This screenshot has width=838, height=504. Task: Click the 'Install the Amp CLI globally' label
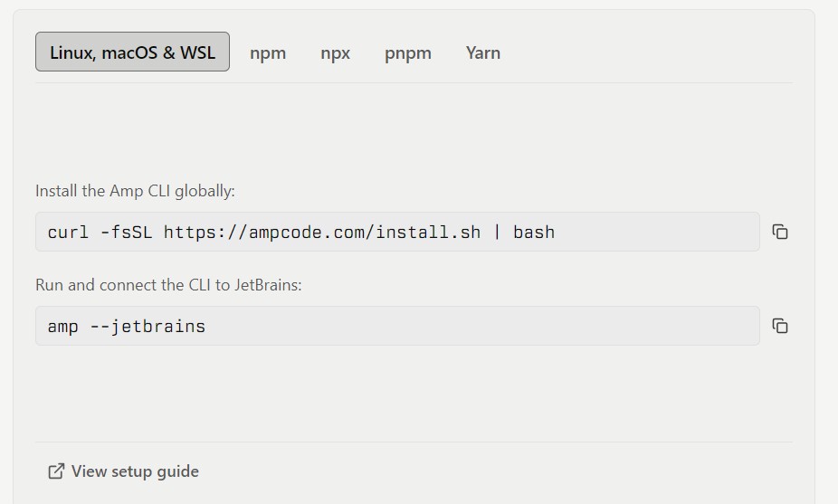pyautogui.click(x=135, y=191)
